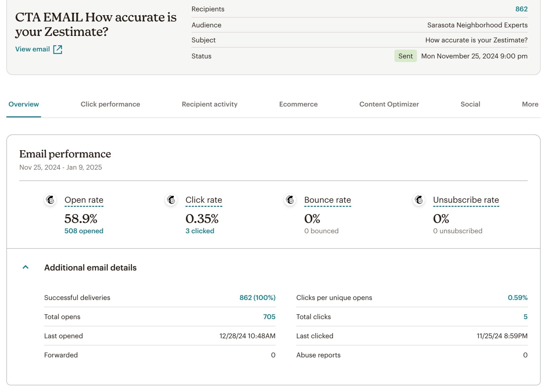Screen dimensions: 547x392
Task: Select the last opened time 12/28/24 10:48AM
Action: 247,336
